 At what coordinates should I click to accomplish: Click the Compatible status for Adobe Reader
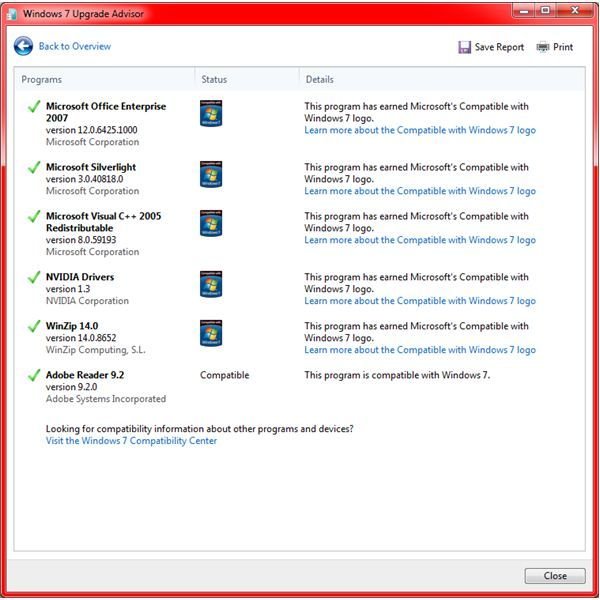click(x=225, y=375)
